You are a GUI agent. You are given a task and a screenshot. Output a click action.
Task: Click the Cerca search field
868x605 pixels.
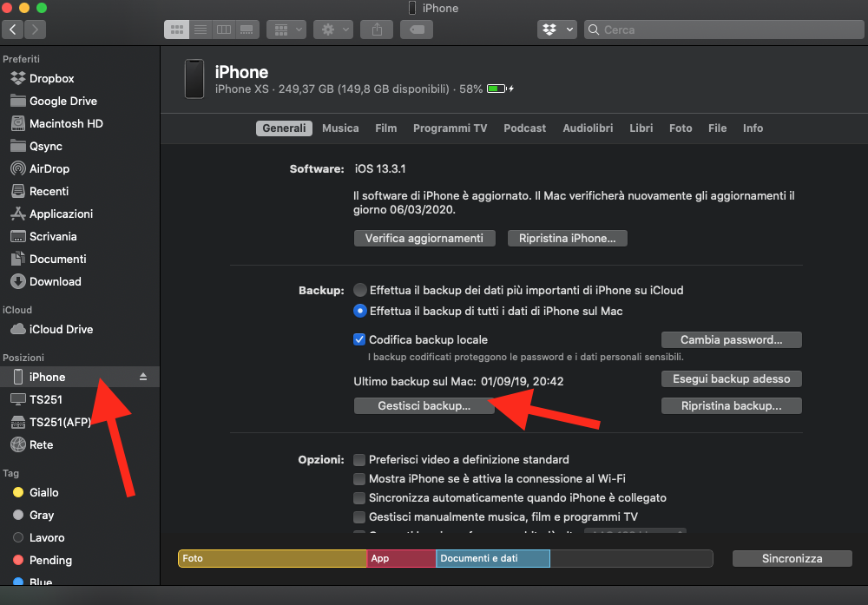point(724,30)
